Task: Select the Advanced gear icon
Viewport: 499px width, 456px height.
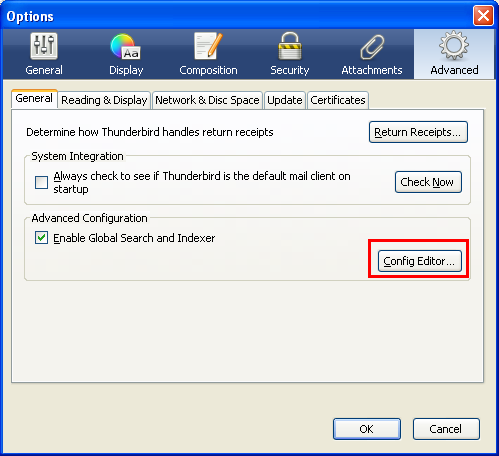Action: click(454, 45)
